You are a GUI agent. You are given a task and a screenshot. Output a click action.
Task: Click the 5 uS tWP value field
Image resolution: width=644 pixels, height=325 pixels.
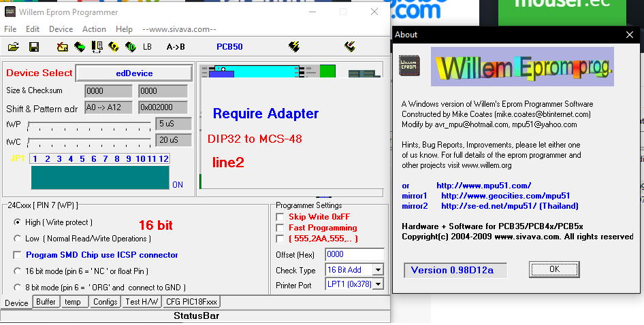(174, 124)
